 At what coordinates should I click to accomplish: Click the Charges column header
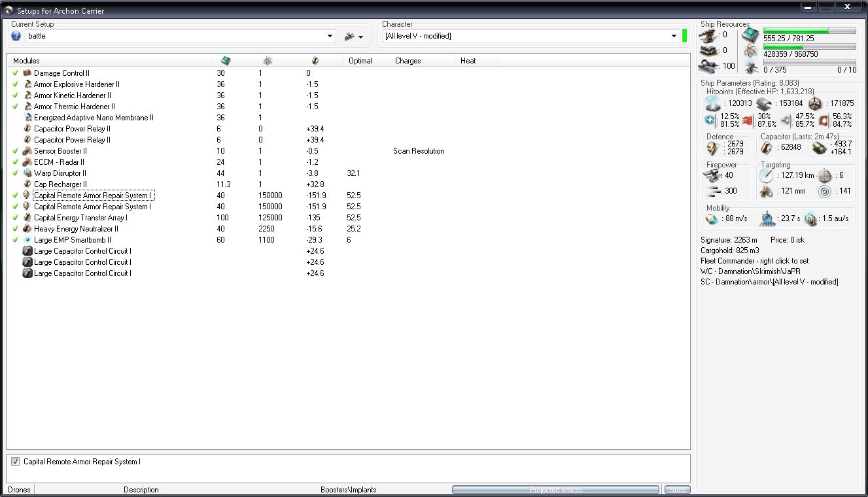[422, 61]
